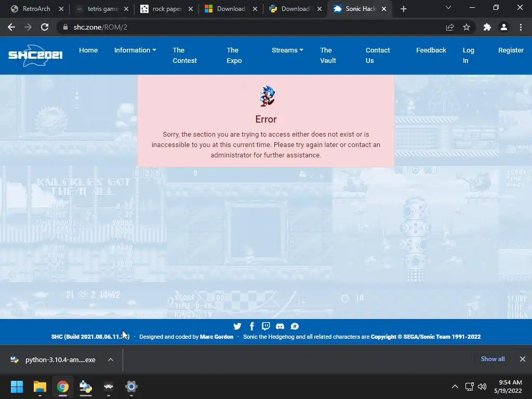This screenshot has height=399, width=532.
Task: Bookmark this page with the star
Action: coord(467,27)
